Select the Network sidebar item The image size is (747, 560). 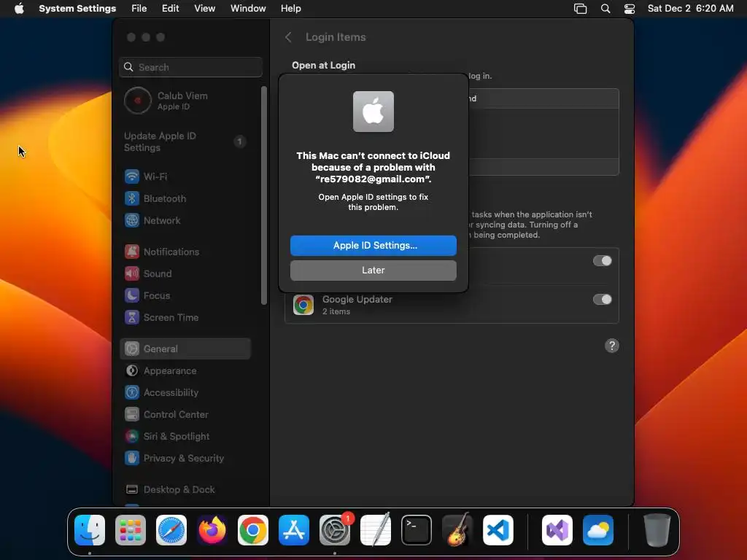coord(186,220)
